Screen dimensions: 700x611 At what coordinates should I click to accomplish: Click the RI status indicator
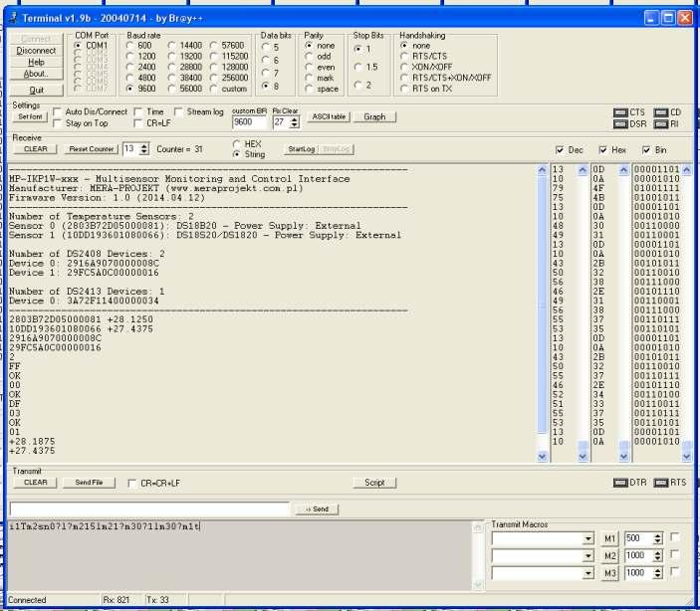pyautogui.click(x=661, y=124)
